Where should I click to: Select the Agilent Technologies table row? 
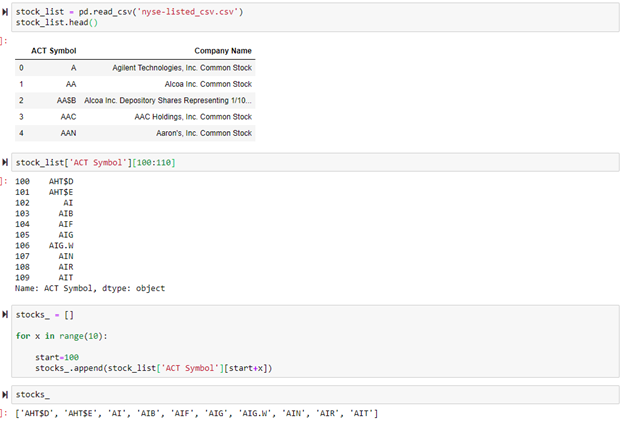tap(135, 67)
